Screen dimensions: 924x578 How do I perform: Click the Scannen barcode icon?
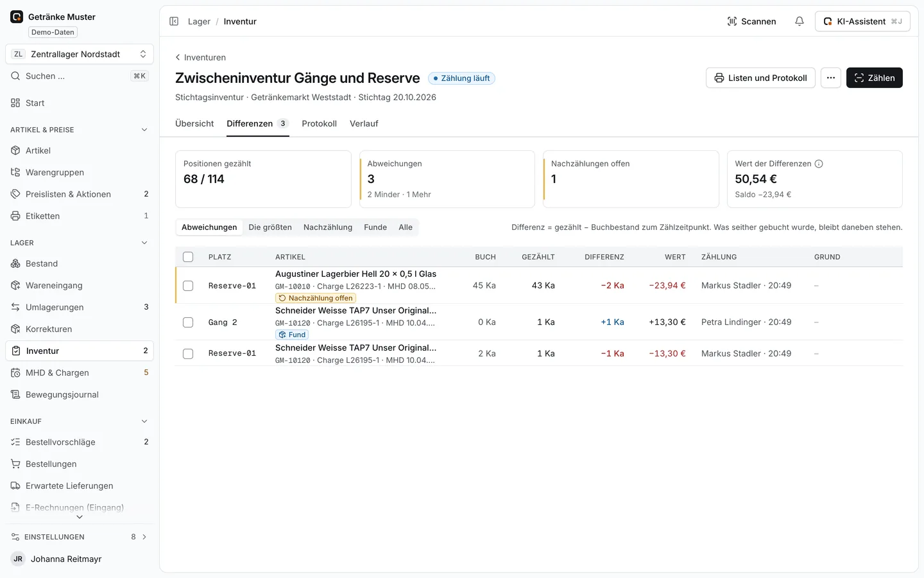point(732,21)
